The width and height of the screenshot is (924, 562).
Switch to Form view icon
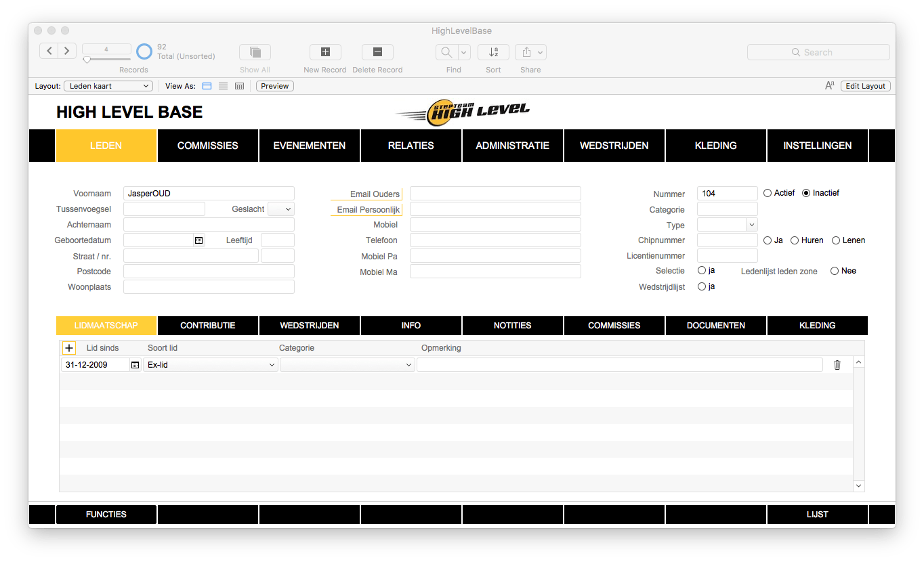pyautogui.click(x=207, y=86)
